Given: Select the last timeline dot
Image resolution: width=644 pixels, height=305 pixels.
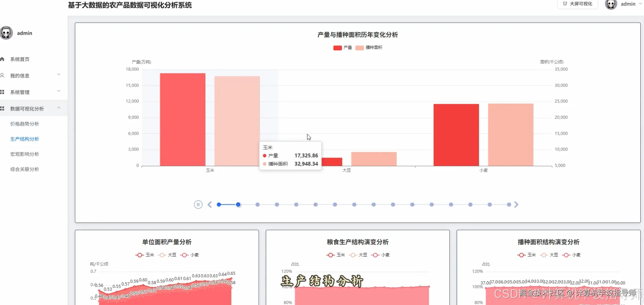Looking at the screenshot, I should tap(509, 205).
